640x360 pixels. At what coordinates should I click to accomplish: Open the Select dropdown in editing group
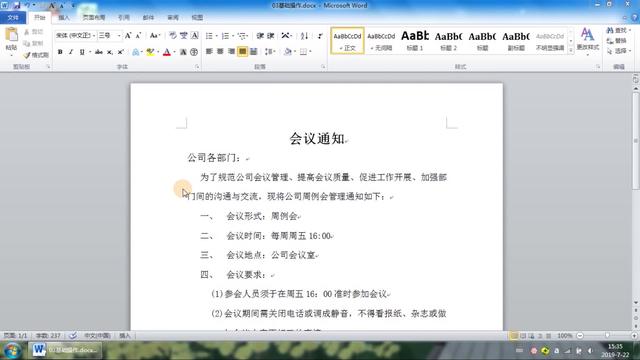[619, 51]
